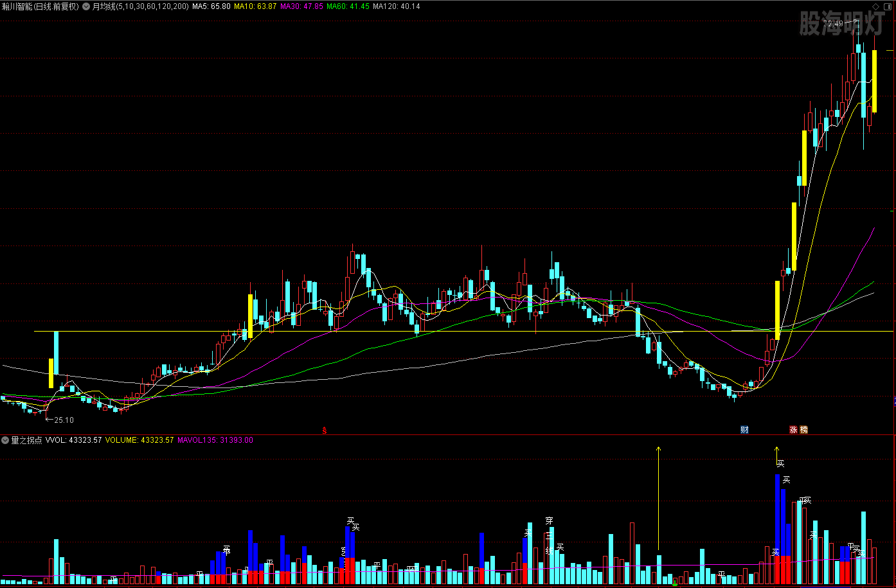Open the 月均线 indicator parameters label
This screenshot has height=588, width=896.
coord(140,6)
